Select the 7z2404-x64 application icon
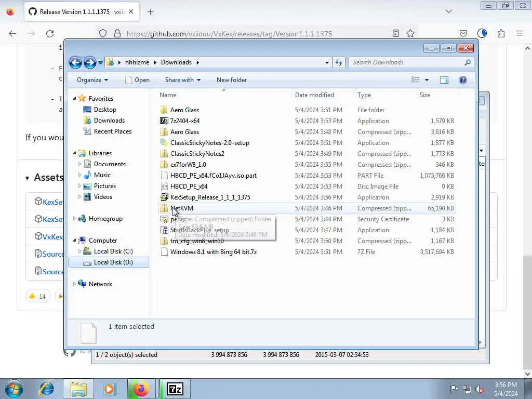Screen dimensions: 532x399 click(164, 121)
